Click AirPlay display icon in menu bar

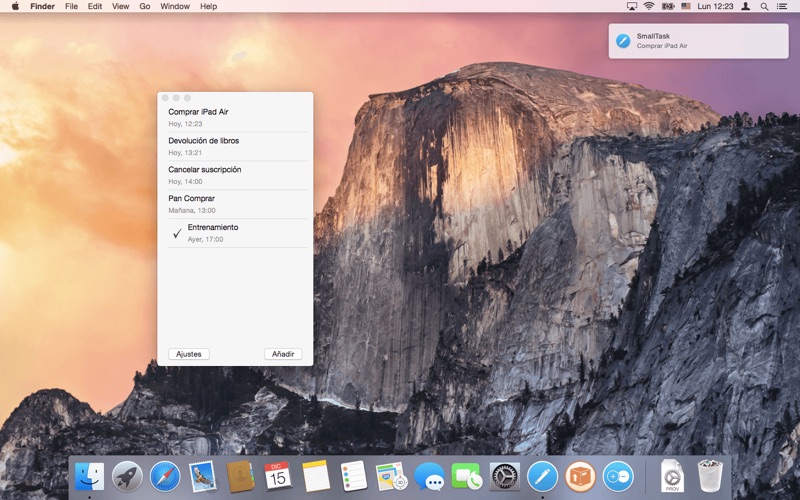(x=632, y=6)
